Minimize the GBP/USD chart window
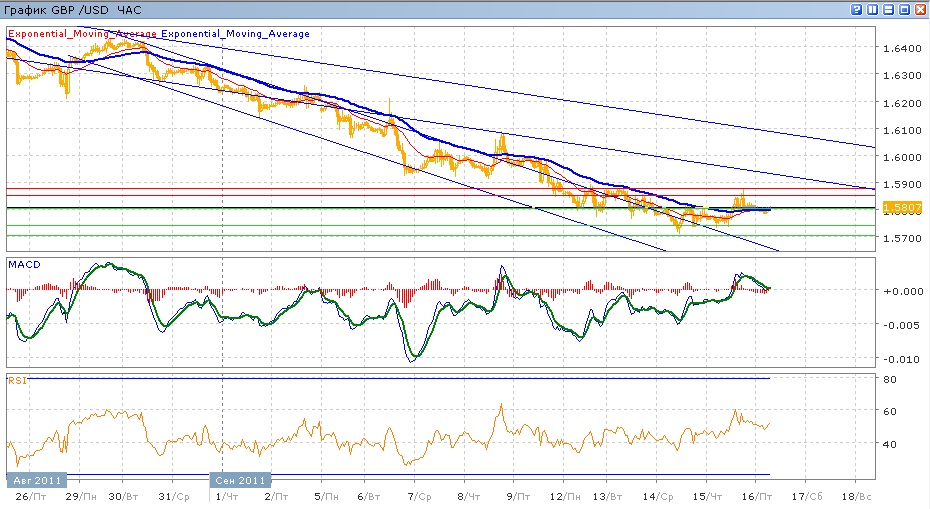This screenshot has width=930, height=509. tap(888, 9)
